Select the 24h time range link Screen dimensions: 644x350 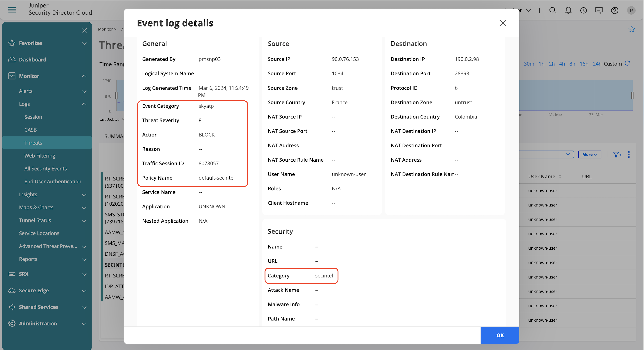[x=597, y=64]
